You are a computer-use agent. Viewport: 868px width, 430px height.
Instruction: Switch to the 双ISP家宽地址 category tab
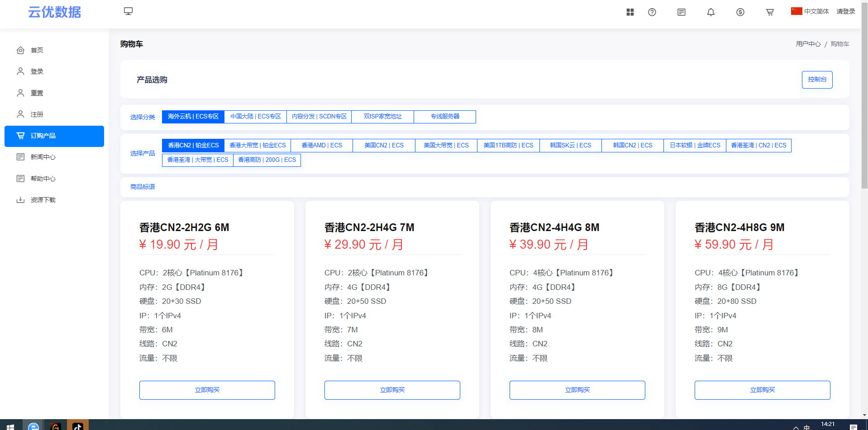tap(382, 117)
